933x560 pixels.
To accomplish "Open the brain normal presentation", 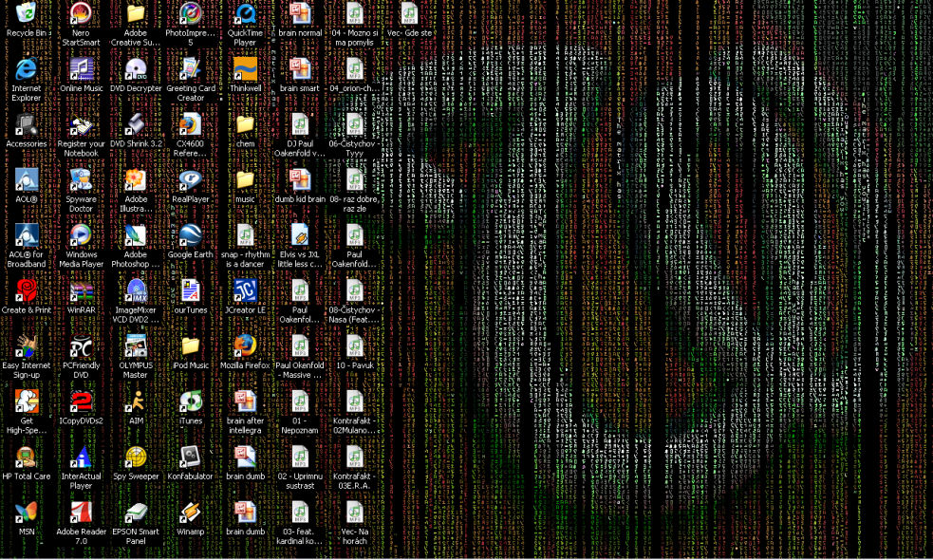I will (x=300, y=13).
